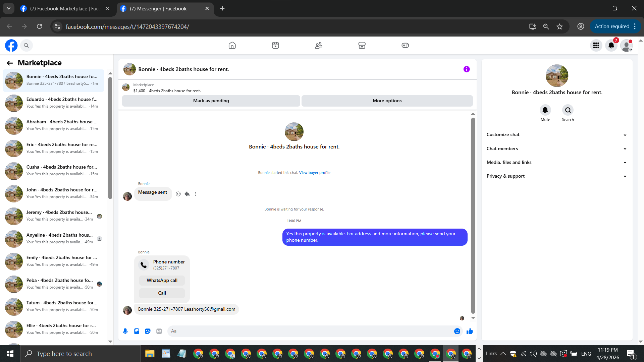Mute this conversation with bell icon
This screenshot has width=644, height=362.
[x=545, y=110]
